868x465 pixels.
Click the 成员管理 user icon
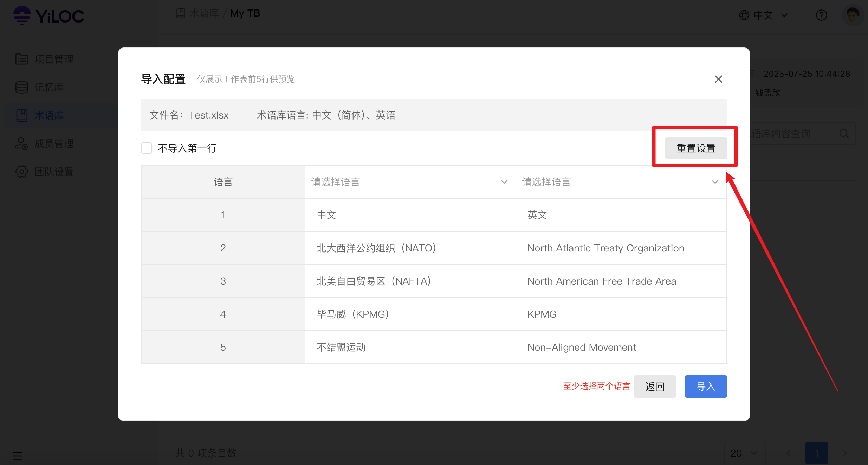[x=22, y=144]
